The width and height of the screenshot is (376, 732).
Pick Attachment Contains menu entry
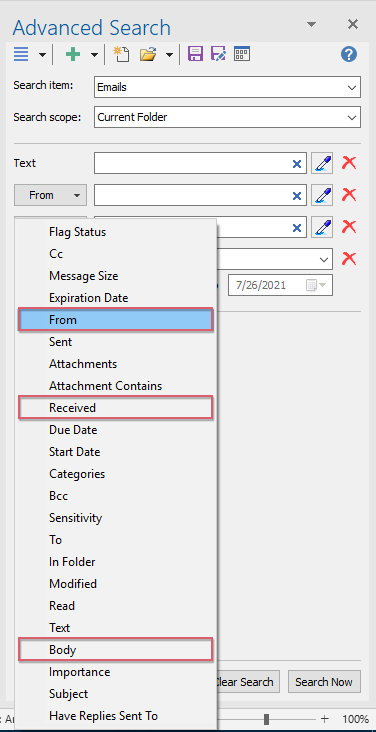(106, 386)
